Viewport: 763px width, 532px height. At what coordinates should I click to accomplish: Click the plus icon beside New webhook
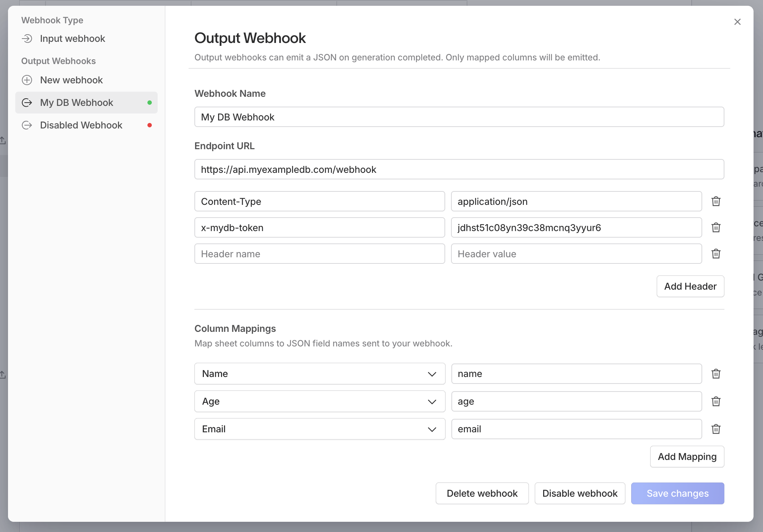[27, 80]
